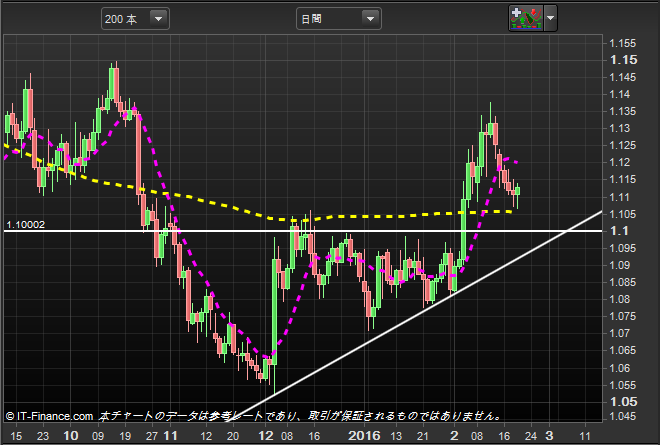
Task: Click the 1.135 price axis label
Action: coord(623,112)
